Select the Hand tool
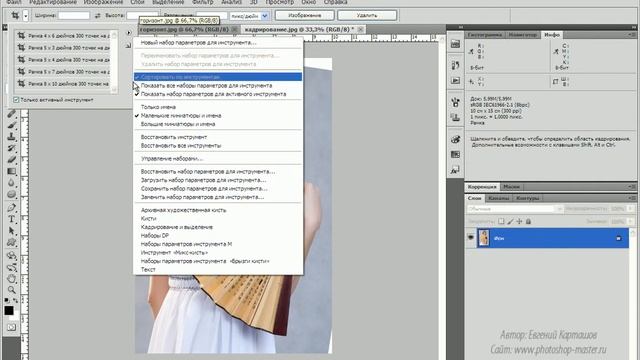The width and height of the screenshot is (640, 360). tap(11, 279)
